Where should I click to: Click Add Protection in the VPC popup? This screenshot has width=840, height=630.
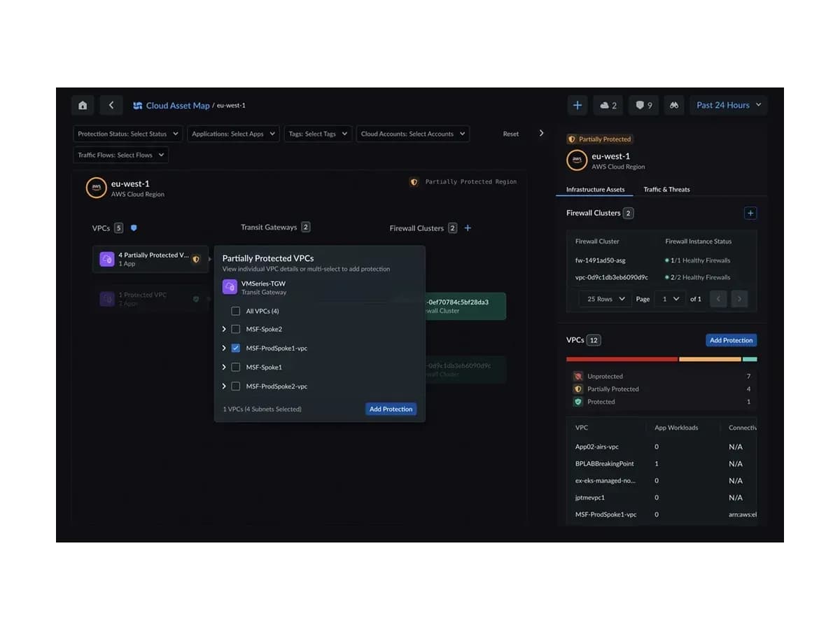391,409
